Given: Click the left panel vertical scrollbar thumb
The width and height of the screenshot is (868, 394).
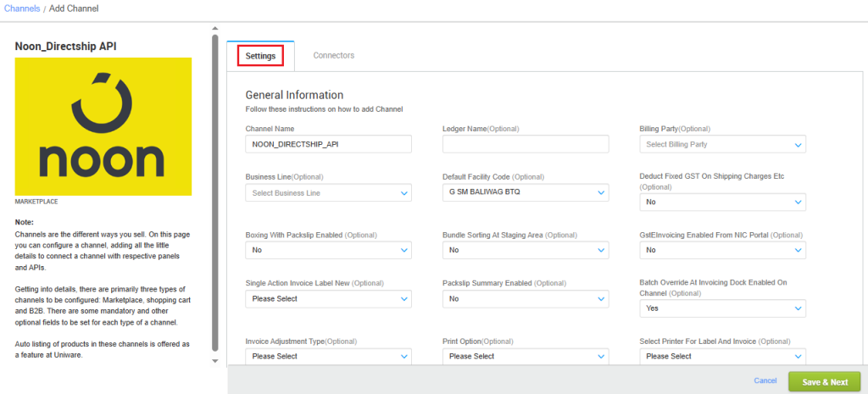Looking at the screenshot, I should point(215,192).
